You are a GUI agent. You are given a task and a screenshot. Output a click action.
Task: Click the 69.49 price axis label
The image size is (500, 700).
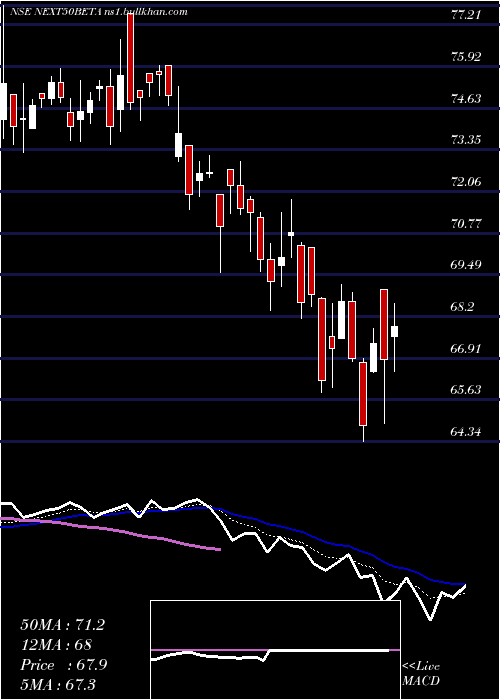(x=466, y=265)
